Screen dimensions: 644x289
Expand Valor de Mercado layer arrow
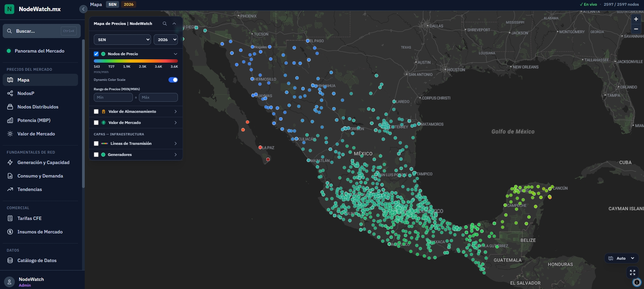click(x=176, y=123)
